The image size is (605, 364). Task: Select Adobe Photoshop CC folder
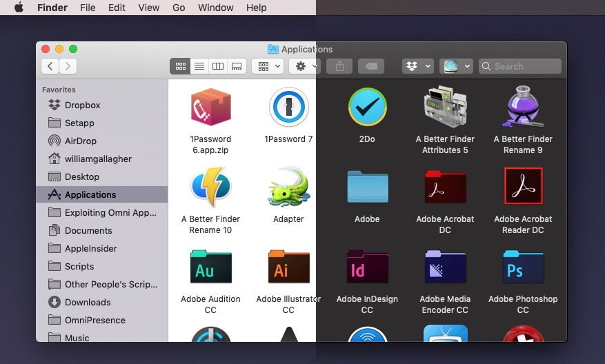click(523, 267)
